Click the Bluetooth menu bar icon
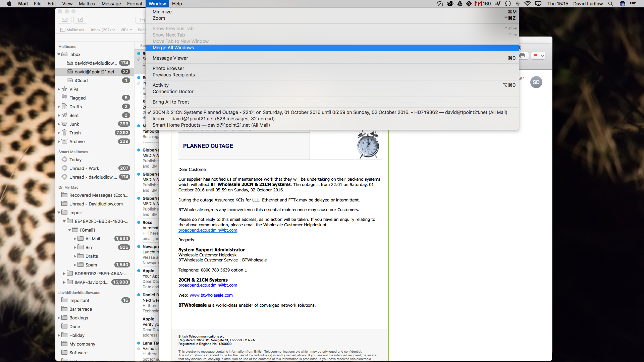Screen dimensions: 644x362 [518, 4]
